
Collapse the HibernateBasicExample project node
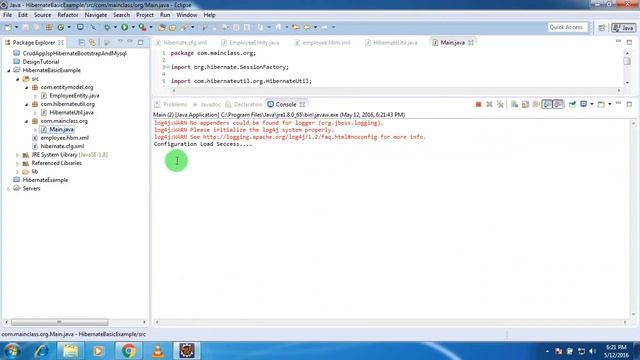point(9,71)
